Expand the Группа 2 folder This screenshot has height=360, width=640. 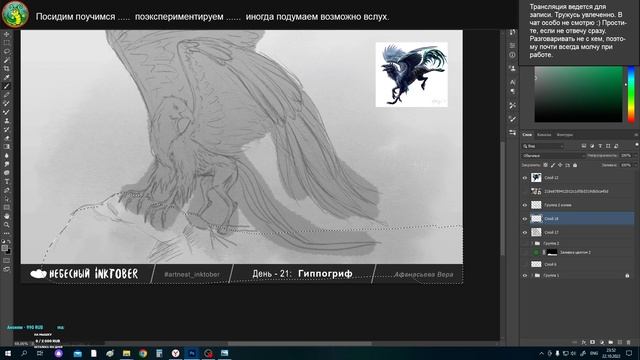coord(532,243)
